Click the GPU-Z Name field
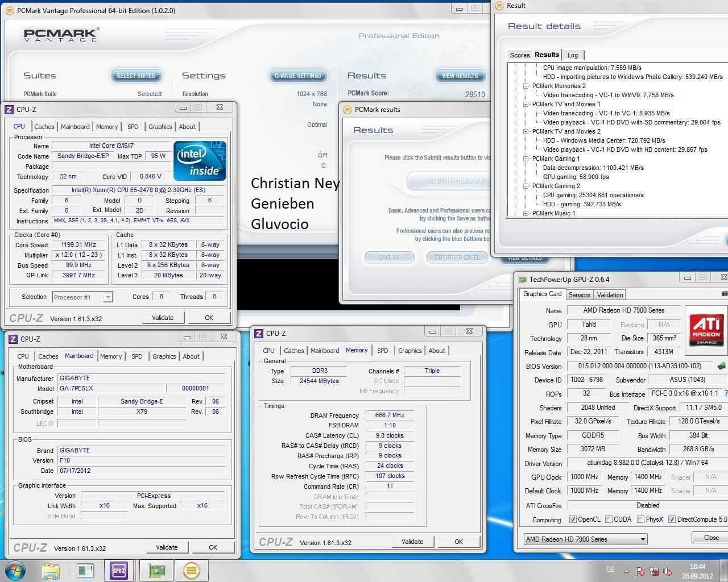Viewport: 728px width, 582px height. pos(623,310)
